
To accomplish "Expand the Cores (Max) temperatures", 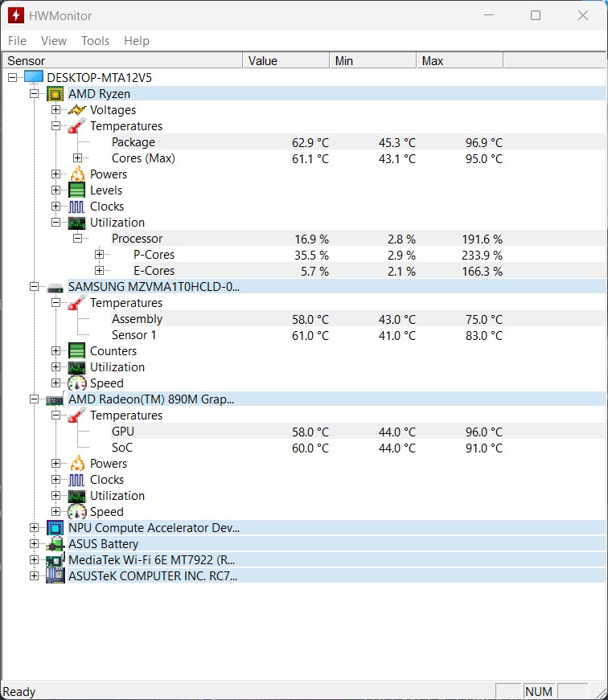I will 78,158.
